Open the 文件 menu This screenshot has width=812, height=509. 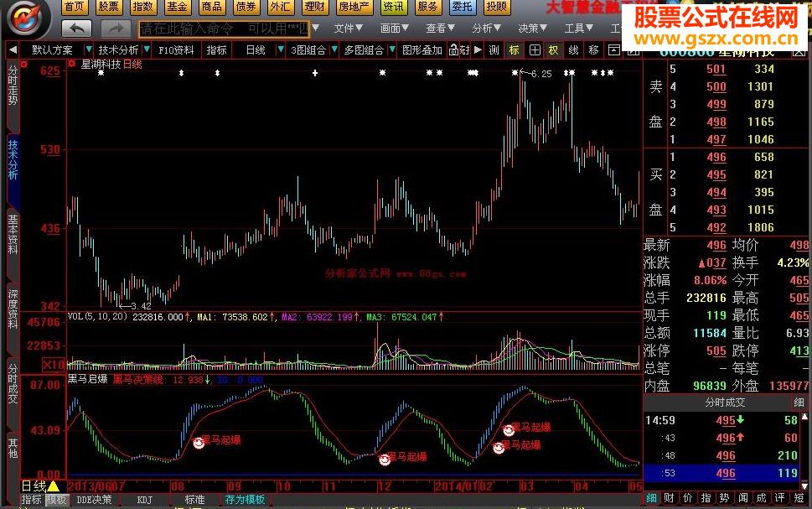pos(348,28)
